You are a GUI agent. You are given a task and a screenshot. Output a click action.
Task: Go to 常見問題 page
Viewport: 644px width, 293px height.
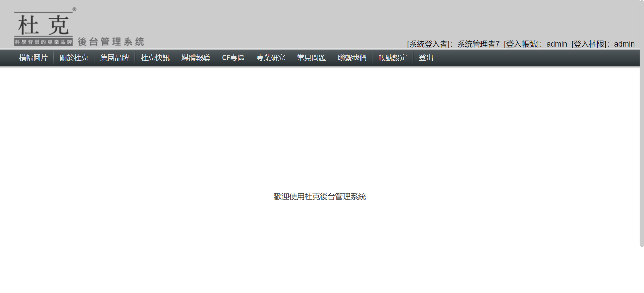tap(311, 58)
